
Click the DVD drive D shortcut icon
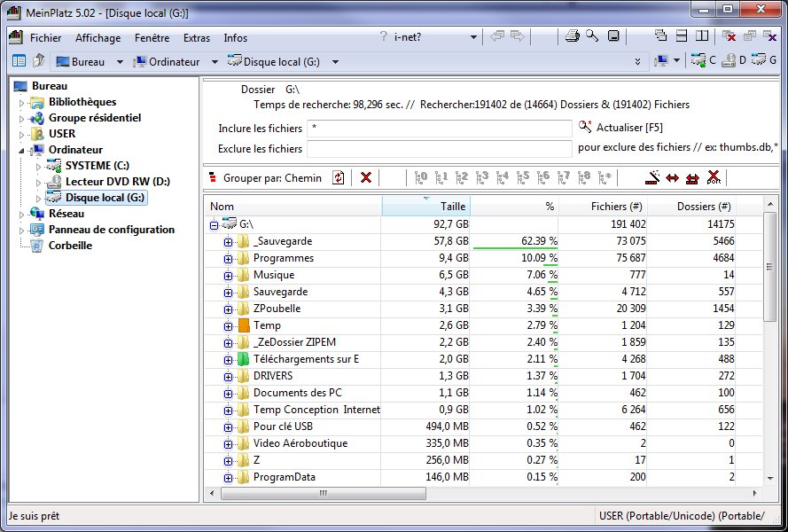pyautogui.click(x=729, y=61)
